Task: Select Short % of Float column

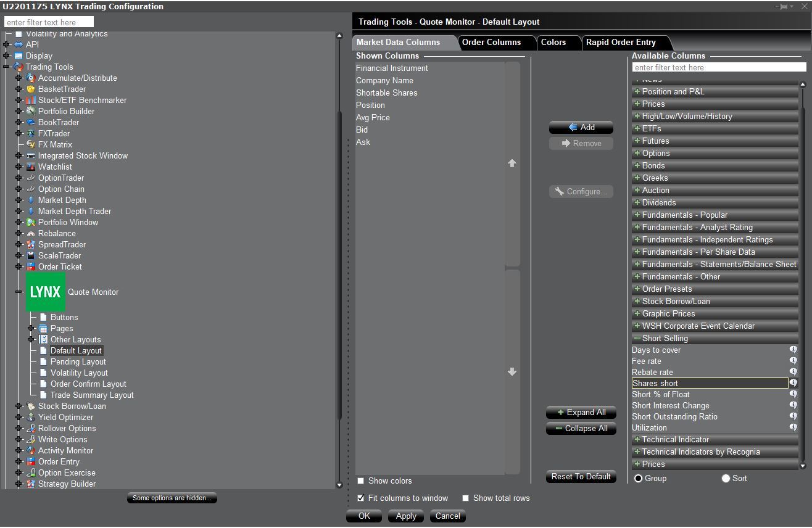Action: tap(661, 395)
